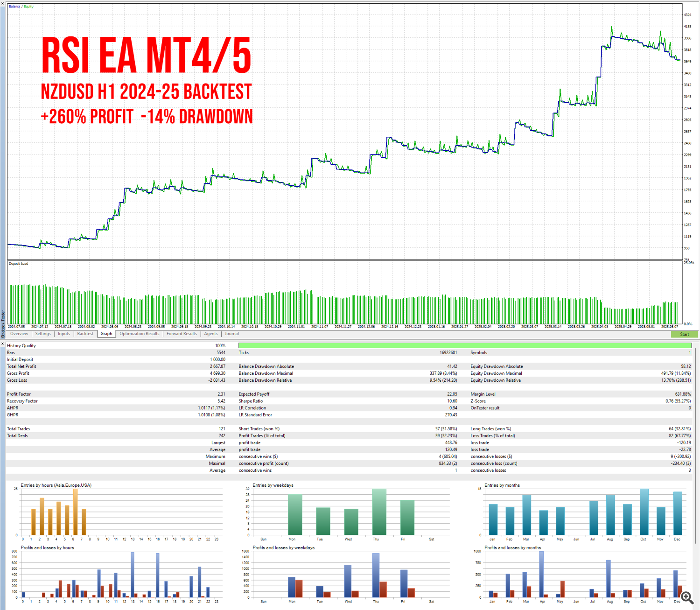700x610 pixels.
Task: Click Gross Loss value -2 031.43
Action: pyautogui.click(x=217, y=380)
